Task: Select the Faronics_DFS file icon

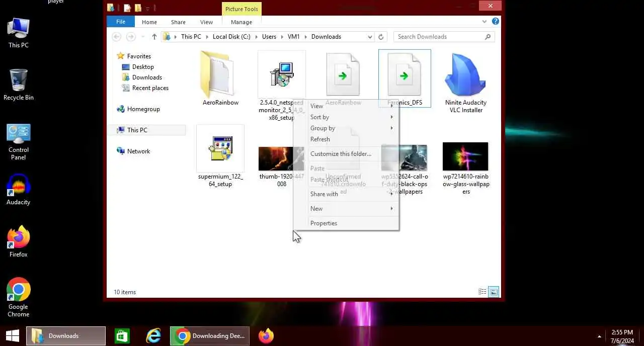Action: (x=405, y=75)
